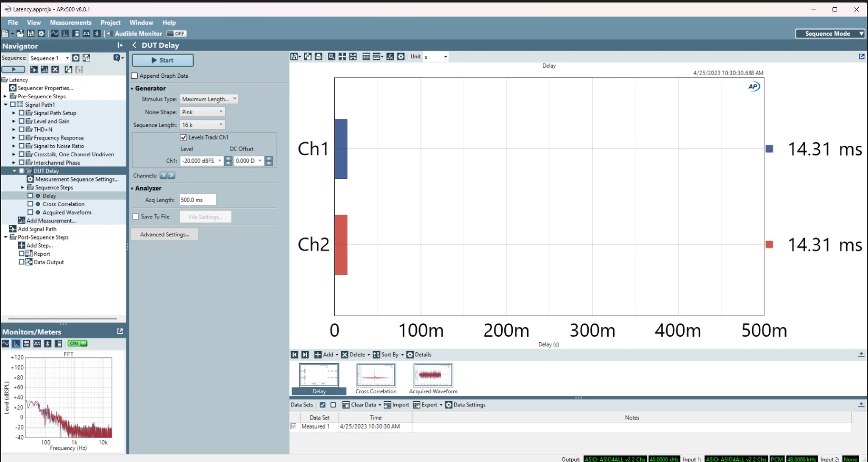Open Data Settings
This screenshot has height=462, width=868.
pyautogui.click(x=465, y=405)
